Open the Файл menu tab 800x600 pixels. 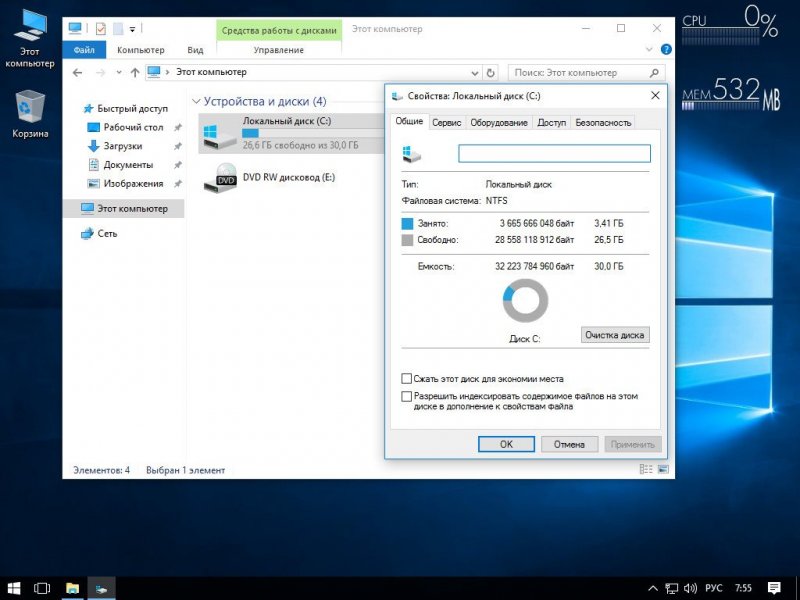pos(84,49)
